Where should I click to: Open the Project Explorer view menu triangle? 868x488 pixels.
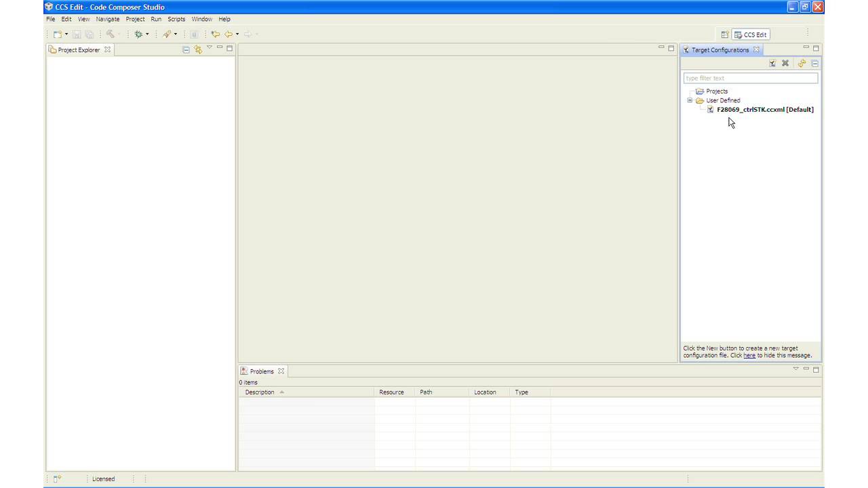click(210, 47)
